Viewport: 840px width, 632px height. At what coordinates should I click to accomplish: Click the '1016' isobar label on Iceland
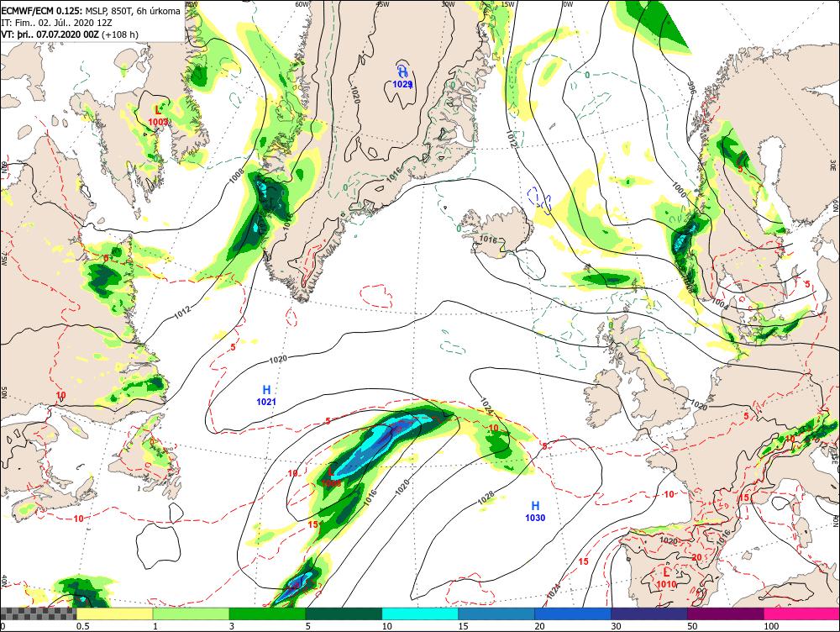(x=488, y=239)
